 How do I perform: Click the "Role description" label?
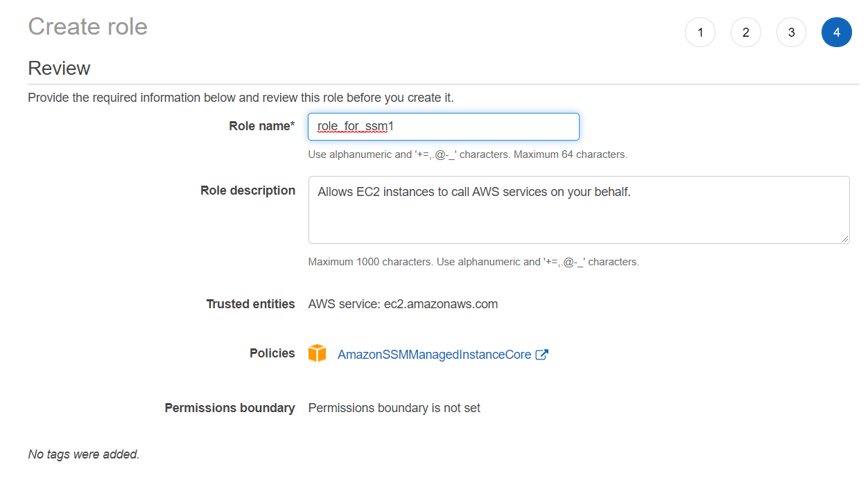point(248,190)
